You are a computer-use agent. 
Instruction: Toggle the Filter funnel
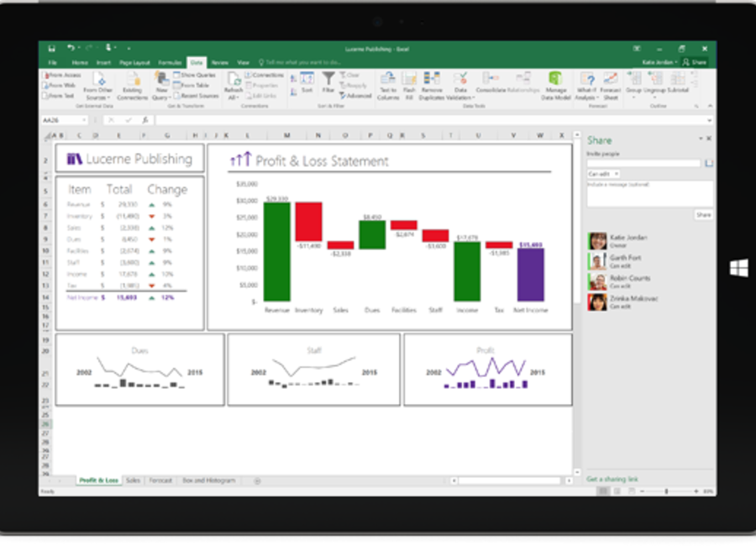click(328, 82)
